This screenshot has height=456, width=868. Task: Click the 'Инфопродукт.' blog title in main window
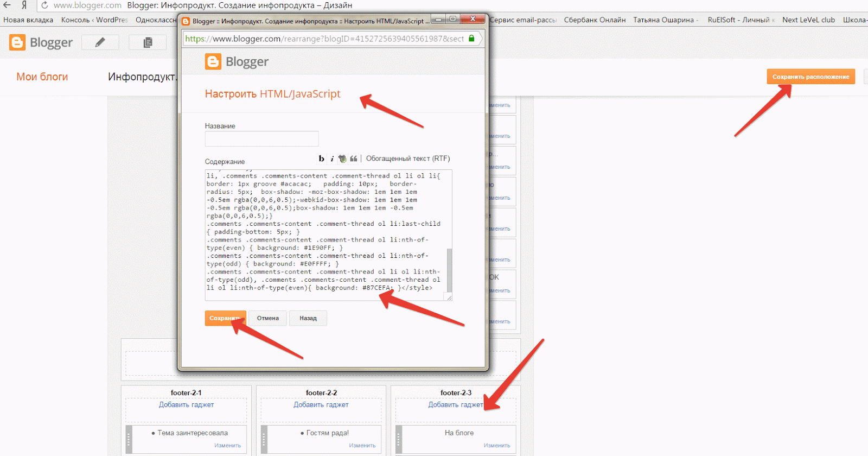tap(142, 77)
